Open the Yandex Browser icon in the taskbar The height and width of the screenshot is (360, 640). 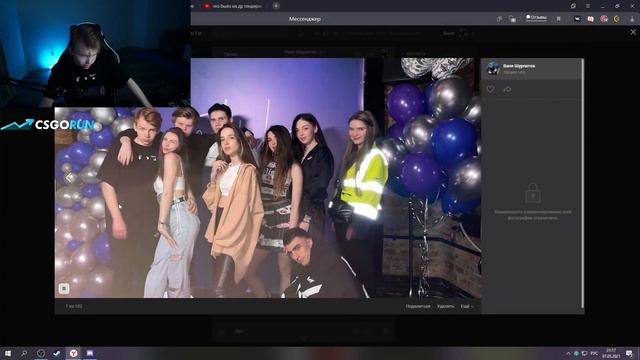(73, 353)
